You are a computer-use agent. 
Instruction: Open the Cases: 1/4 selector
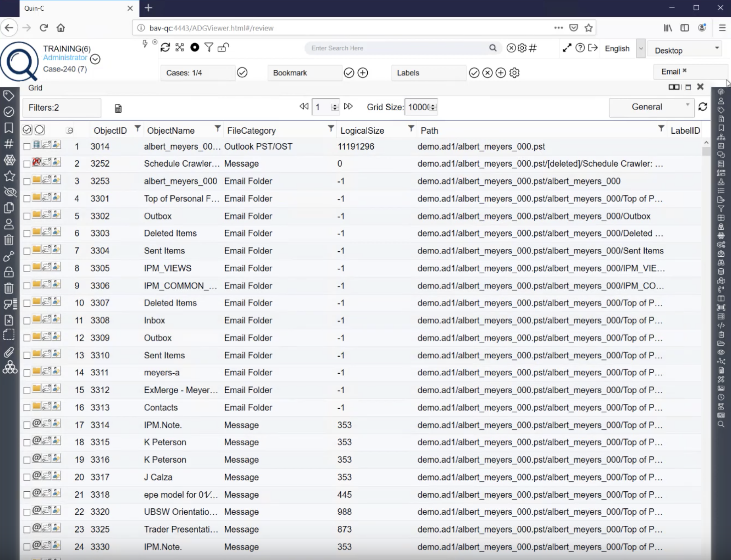pos(198,73)
